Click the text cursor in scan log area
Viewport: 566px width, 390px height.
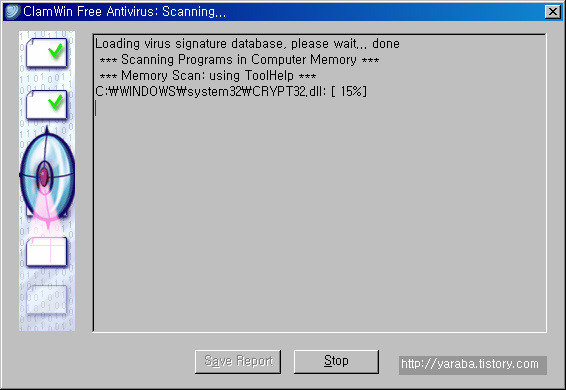(x=96, y=108)
